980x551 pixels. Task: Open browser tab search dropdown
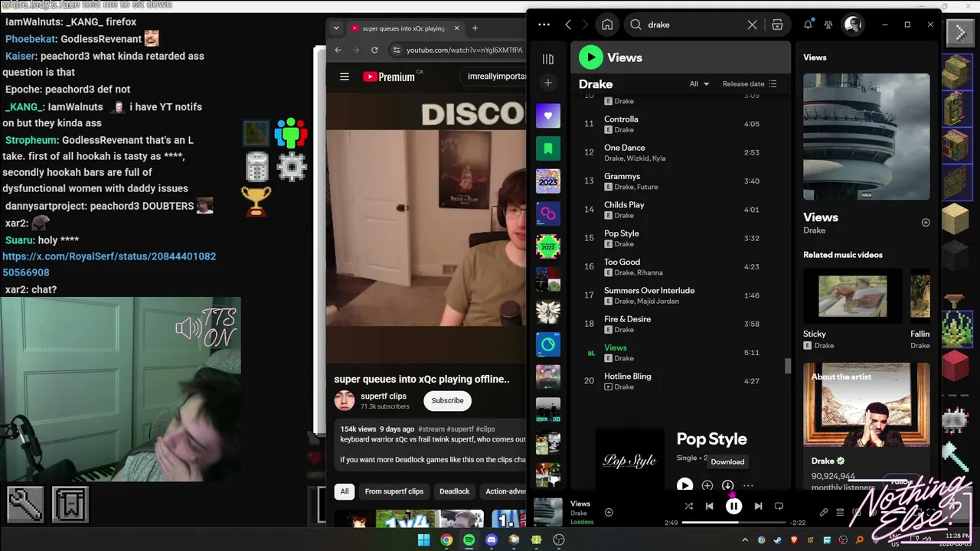click(x=336, y=28)
